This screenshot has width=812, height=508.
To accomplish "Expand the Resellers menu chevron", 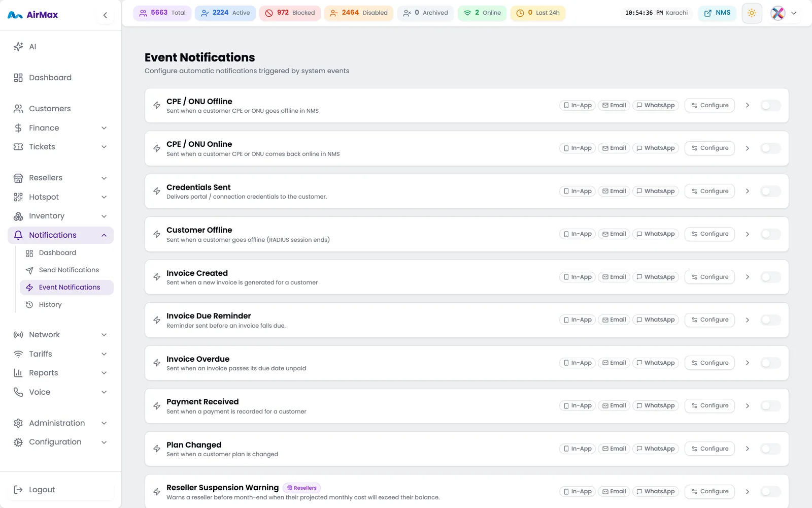I will [104, 178].
